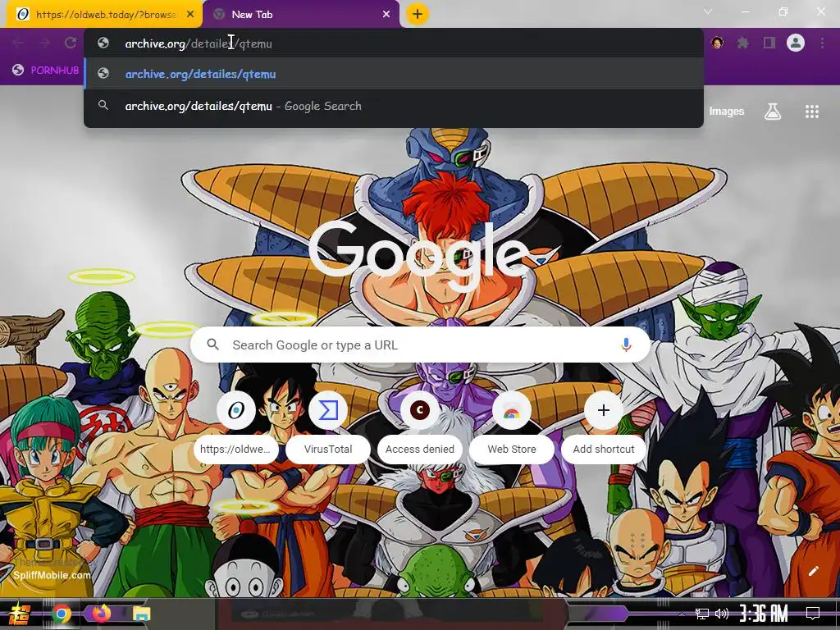Select the New Tab tab
The image size is (840, 630).
coord(300,15)
